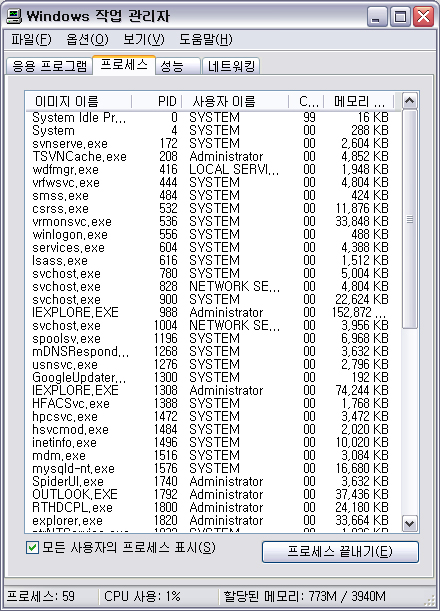The image size is (440, 611).
Task: Select the HFACSvc.exe process
Action: click(212, 403)
